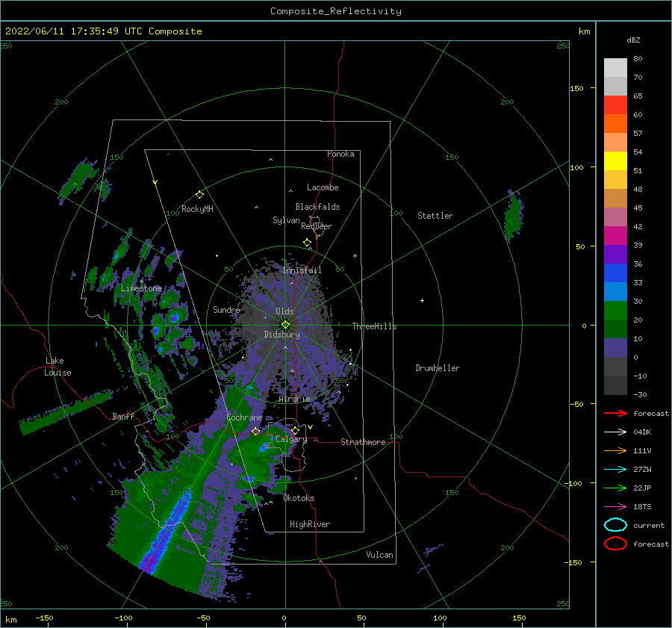This screenshot has height=628, width=672.
Task: Click the Drumheller city label
Action: pyautogui.click(x=438, y=368)
